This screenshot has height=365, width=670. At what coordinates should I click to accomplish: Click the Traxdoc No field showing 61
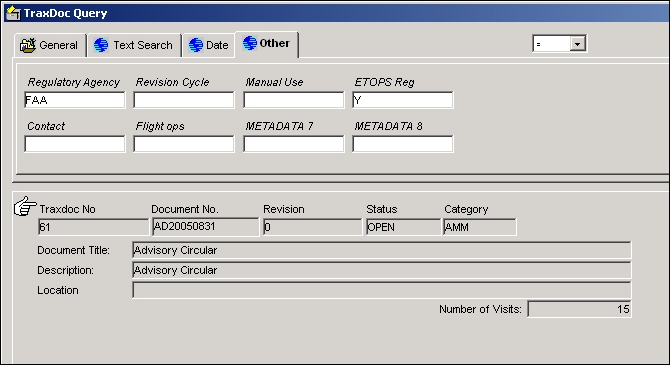coord(94,227)
